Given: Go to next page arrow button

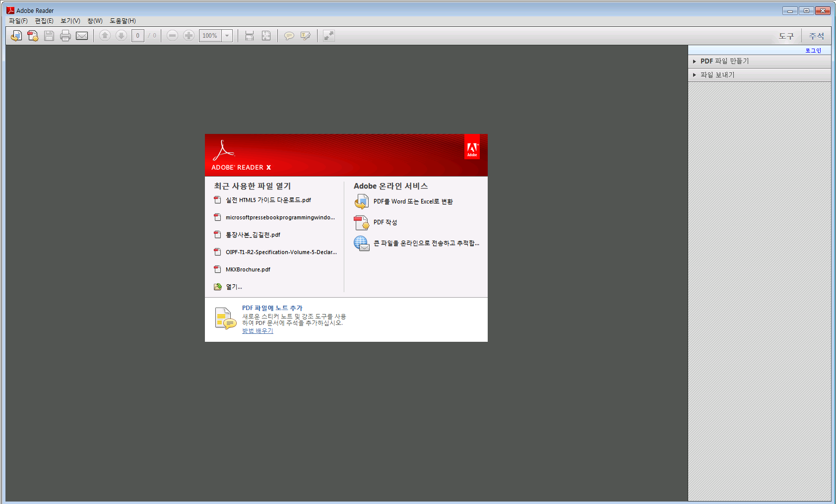Looking at the screenshot, I should pyautogui.click(x=121, y=36).
